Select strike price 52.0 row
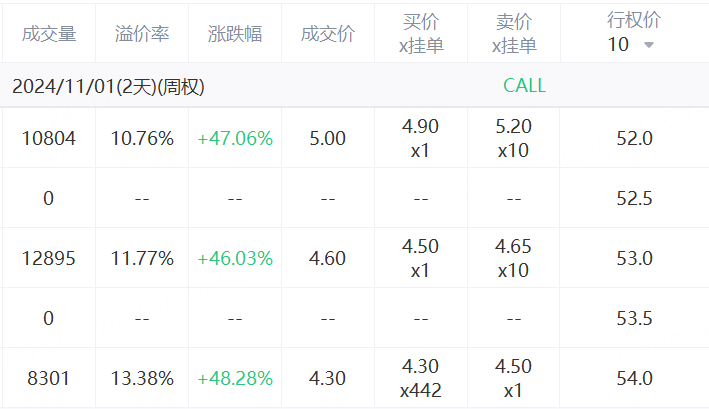Image resolution: width=709 pixels, height=409 pixels. coord(634,138)
